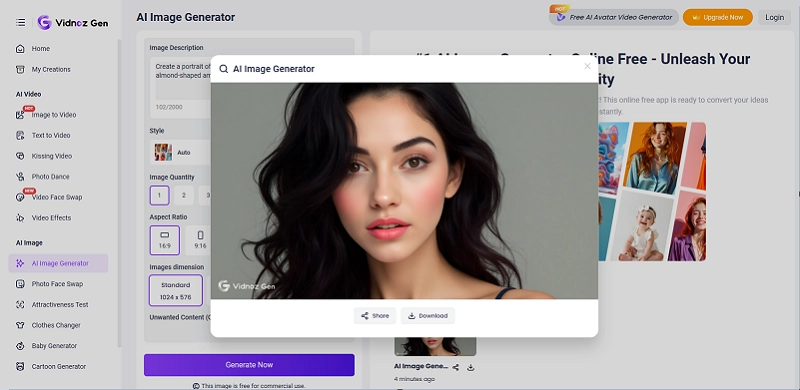This screenshot has width=800, height=390.
Task: Click the small generated image thumbnail below dialog
Action: (x=435, y=347)
